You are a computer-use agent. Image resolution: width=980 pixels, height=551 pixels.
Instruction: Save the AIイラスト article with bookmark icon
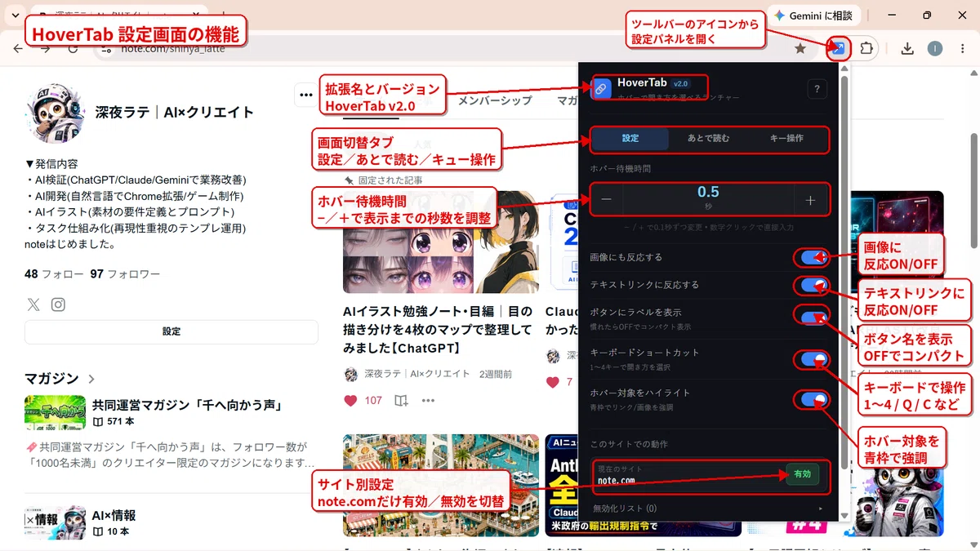pyautogui.click(x=401, y=401)
